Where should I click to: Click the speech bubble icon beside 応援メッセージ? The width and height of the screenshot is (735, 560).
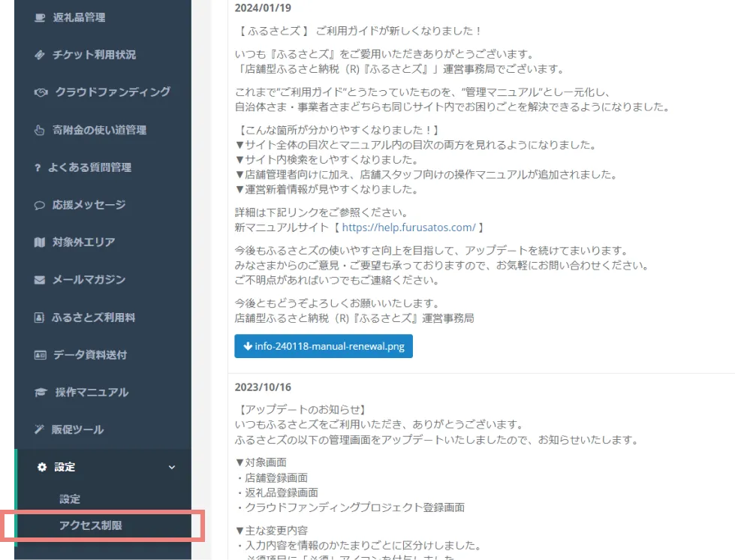[x=40, y=205]
